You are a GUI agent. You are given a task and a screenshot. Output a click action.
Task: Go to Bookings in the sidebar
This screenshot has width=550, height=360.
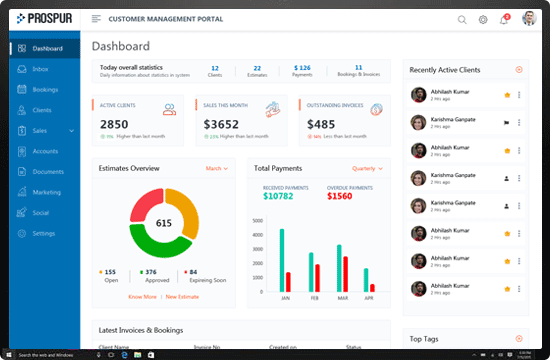coord(45,89)
